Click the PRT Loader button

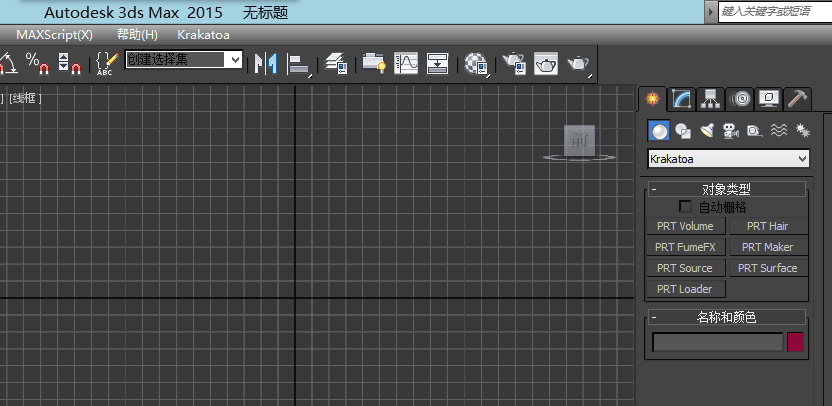point(686,289)
